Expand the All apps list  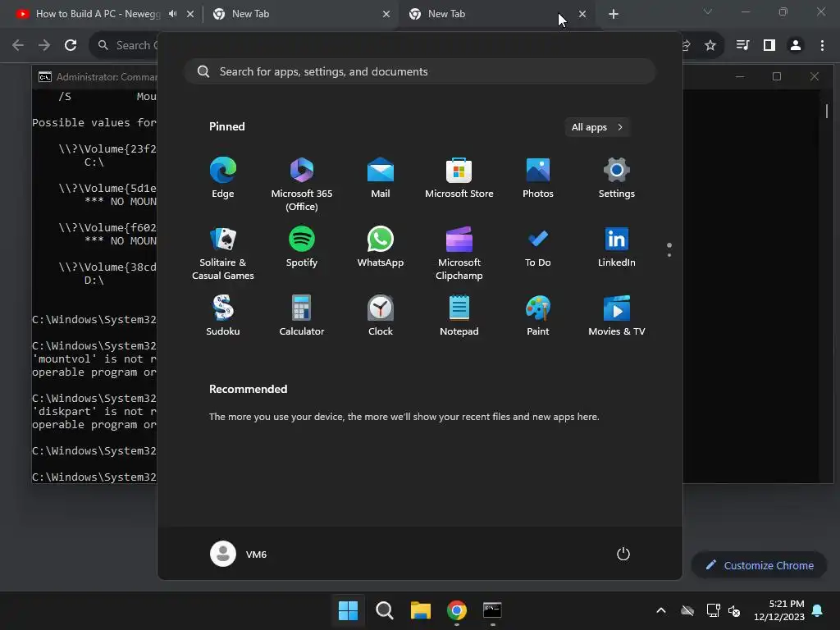pos(597,127)
